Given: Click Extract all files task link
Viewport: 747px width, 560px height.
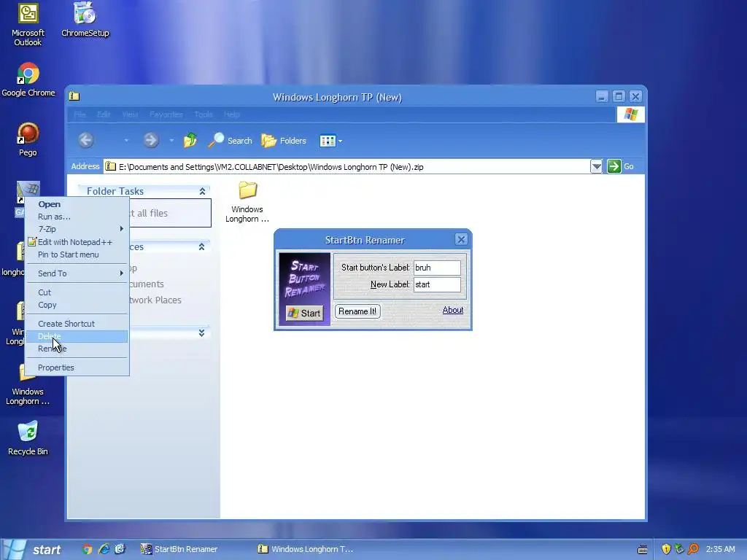Looking at the screenshot, I should pos(149,214).
